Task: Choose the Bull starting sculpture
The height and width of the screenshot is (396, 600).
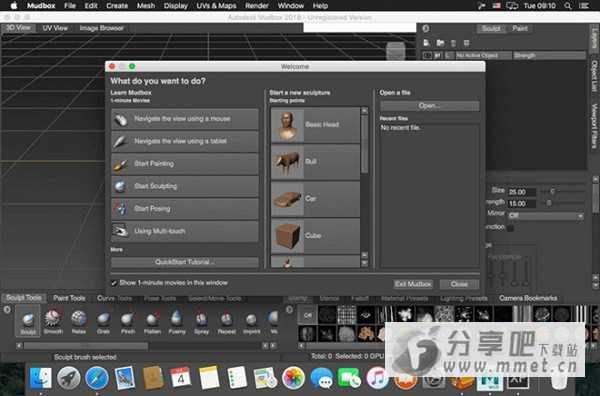Action: pyautogui.click(x=315, y=162)
